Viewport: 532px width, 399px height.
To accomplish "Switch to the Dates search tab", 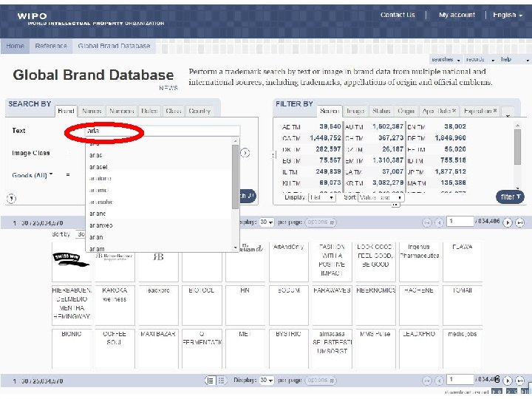I will coord(149,111).
